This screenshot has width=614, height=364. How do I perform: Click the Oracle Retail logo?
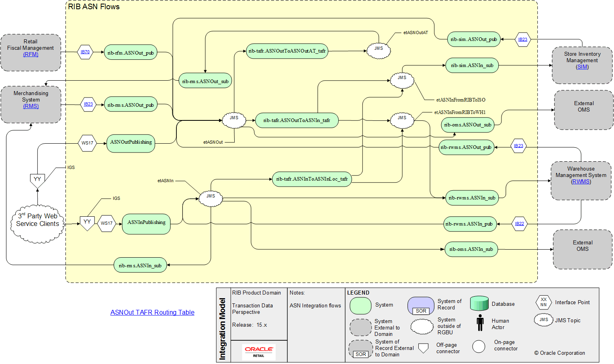pyautogui.click(x=259, y=352)
